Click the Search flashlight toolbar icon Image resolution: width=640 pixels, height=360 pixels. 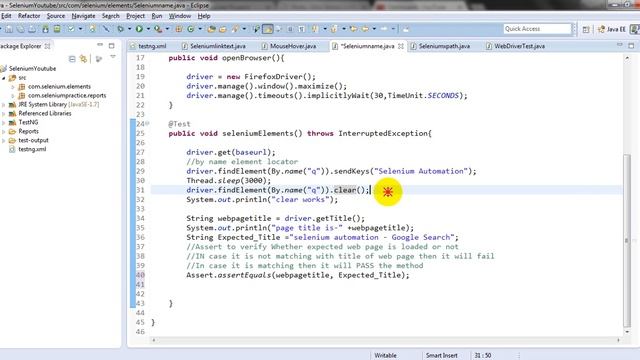click(x=235, y=29)
